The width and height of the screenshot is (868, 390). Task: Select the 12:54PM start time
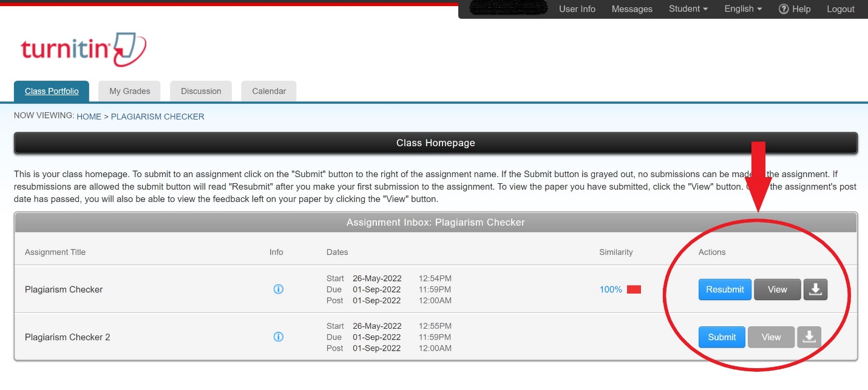point(435,278)
